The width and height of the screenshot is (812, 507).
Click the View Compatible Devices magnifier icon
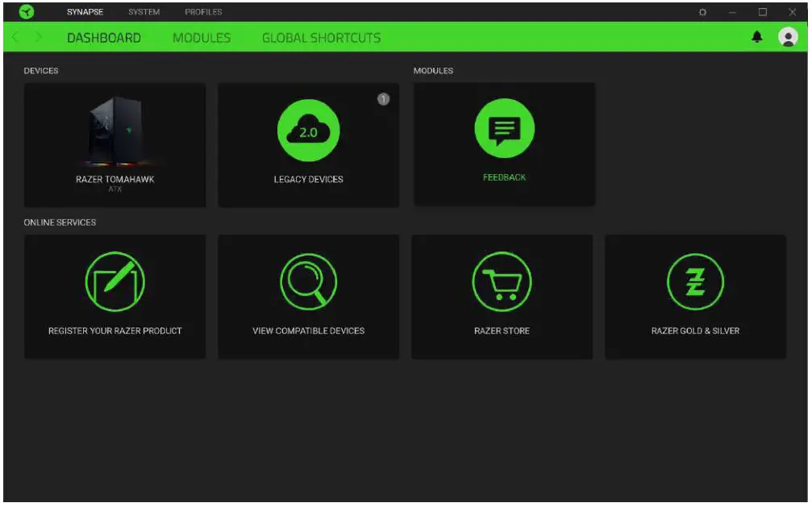pos(309,282)
